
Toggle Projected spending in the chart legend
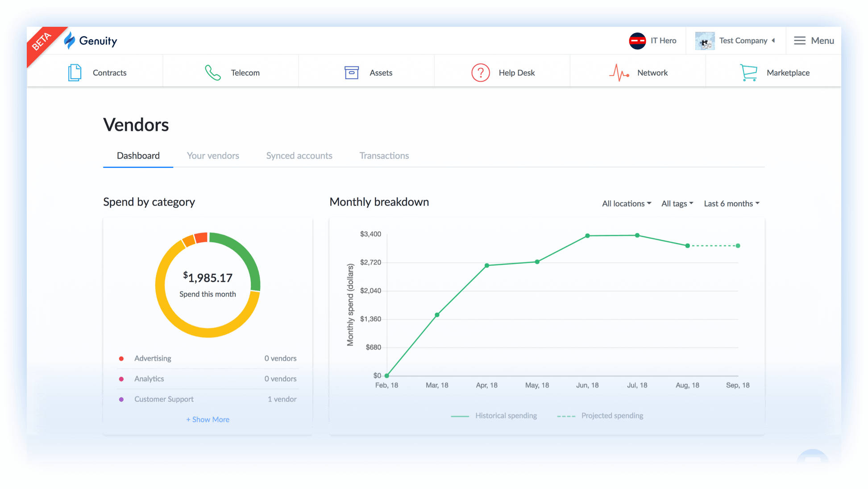[612, 415]
